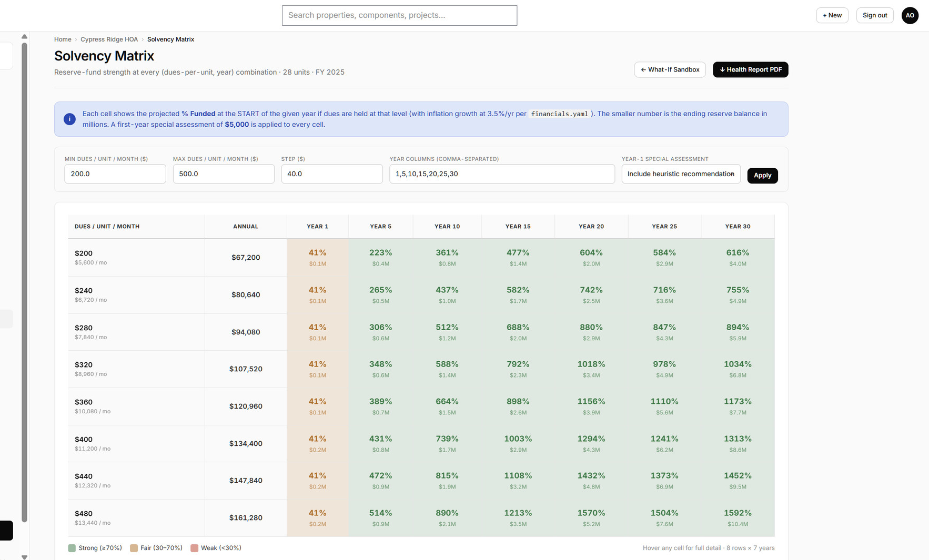Click the 890% cell in the $480 row
This screenshot has width=929, height=560.
pos(447,518)
